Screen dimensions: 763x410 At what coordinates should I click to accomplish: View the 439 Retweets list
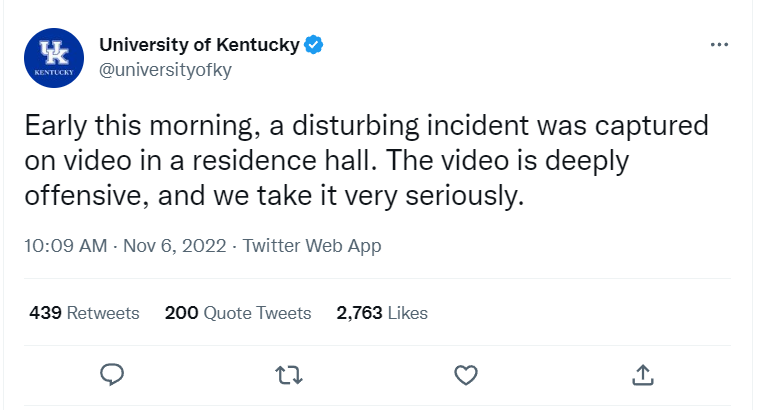coord(84,313)
